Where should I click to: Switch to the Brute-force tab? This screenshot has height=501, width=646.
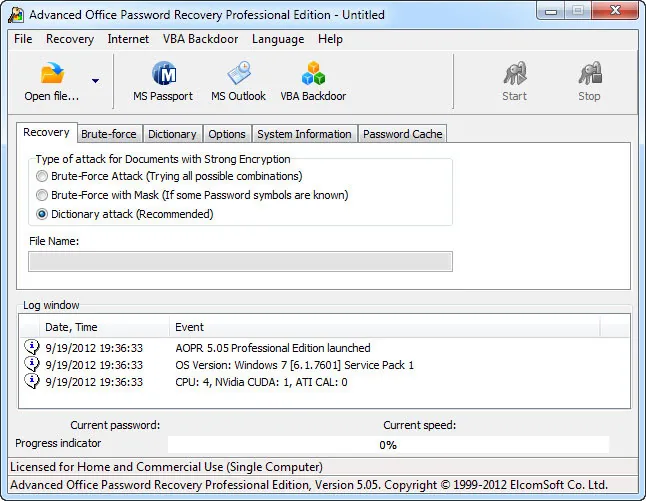109,134
